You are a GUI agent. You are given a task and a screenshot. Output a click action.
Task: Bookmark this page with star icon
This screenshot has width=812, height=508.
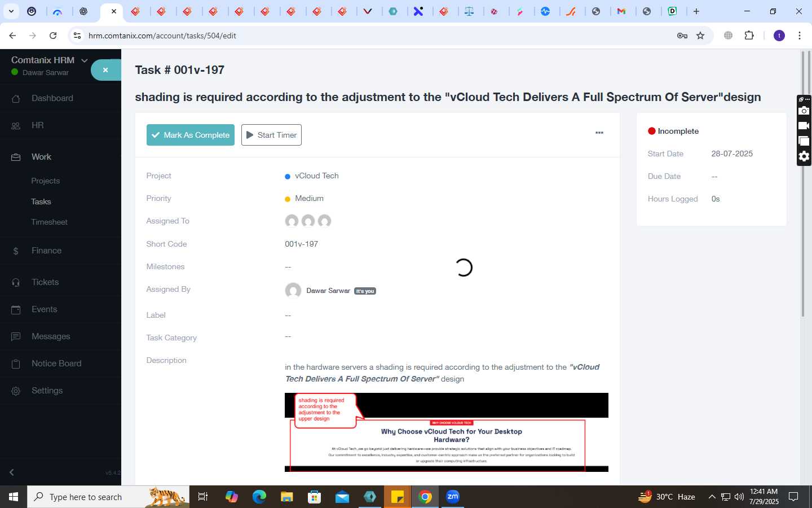(x=700, y=36)
